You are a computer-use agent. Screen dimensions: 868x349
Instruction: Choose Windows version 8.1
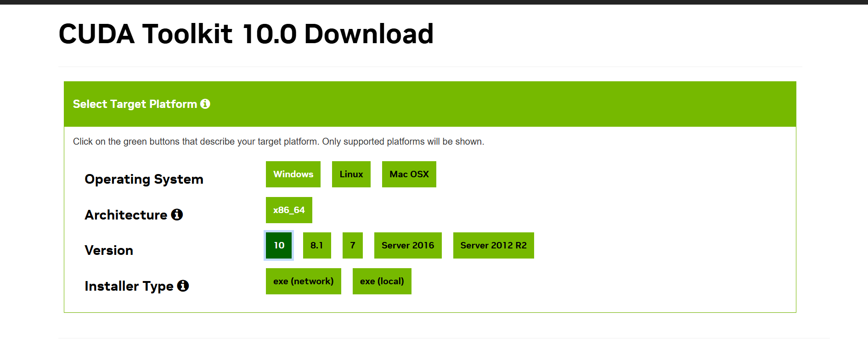pos(317,245)
